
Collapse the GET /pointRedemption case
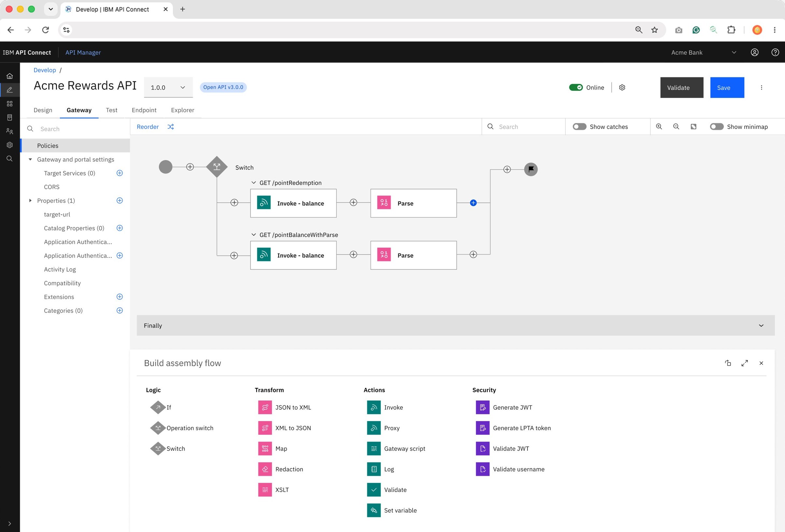click(x=253, y=183)
